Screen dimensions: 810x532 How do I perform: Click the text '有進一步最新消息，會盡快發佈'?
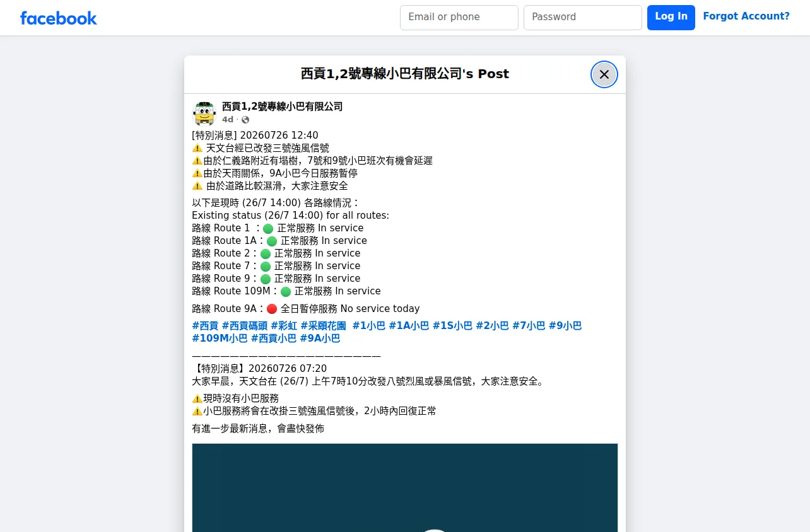(258, 429)
